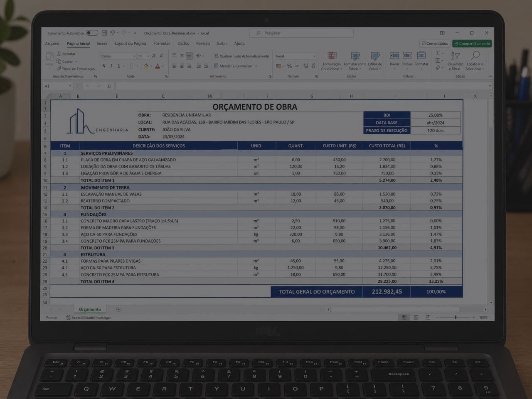Click Acessibilidade: investigar in status bar

(89, 318)
